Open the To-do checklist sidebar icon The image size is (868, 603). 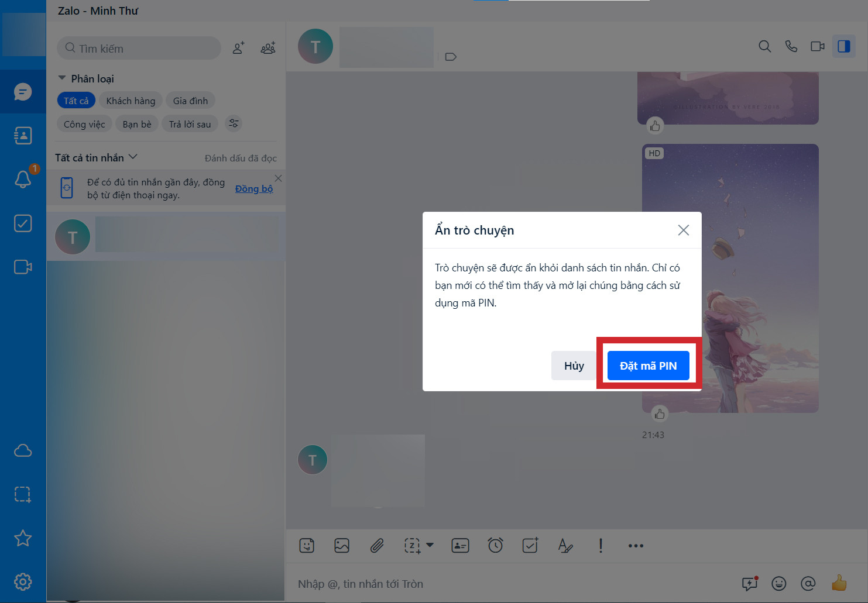23,223
